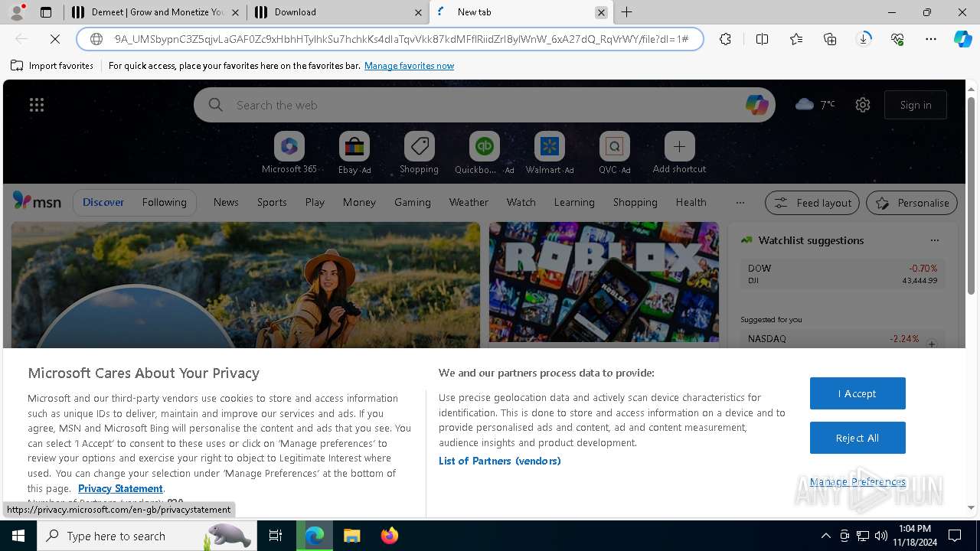The height and width of the screenshot is (551, 980).
Task: Click the Personalise button
Action: (x=912, y=203)
